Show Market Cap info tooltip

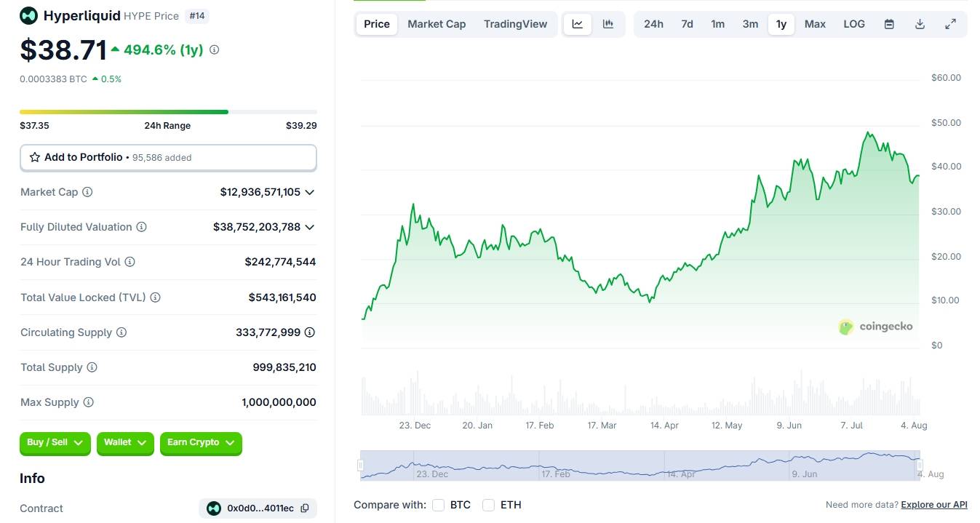(87, 192)
